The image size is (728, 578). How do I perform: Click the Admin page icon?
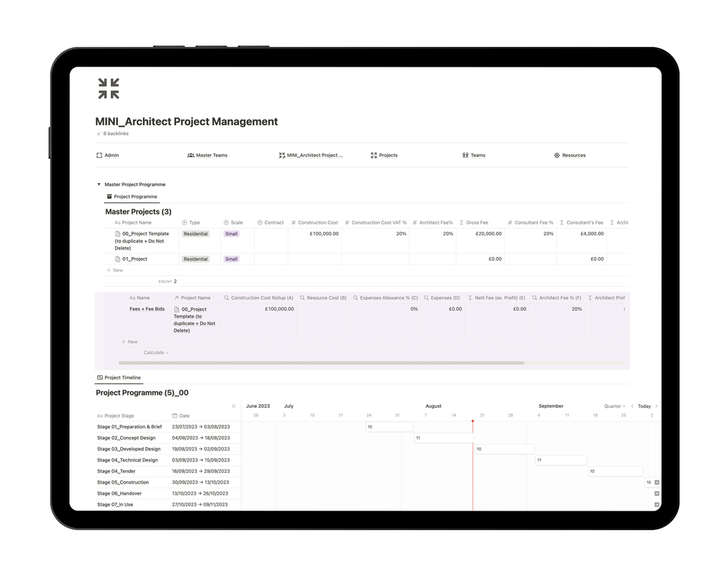click(x=99, y=156)
